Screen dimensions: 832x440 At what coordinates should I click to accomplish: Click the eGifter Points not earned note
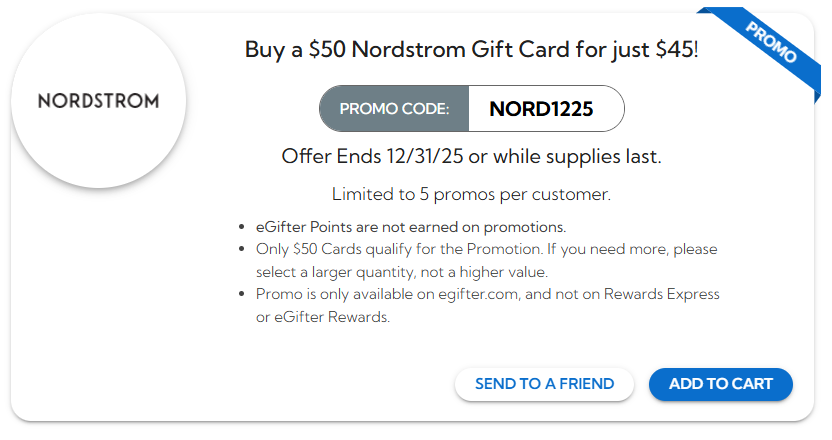(x=411, y=226)
